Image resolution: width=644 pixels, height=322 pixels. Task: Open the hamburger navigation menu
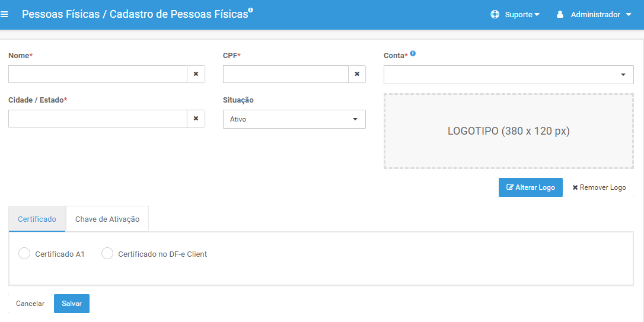pyautogui.click(x=5, y=14)
